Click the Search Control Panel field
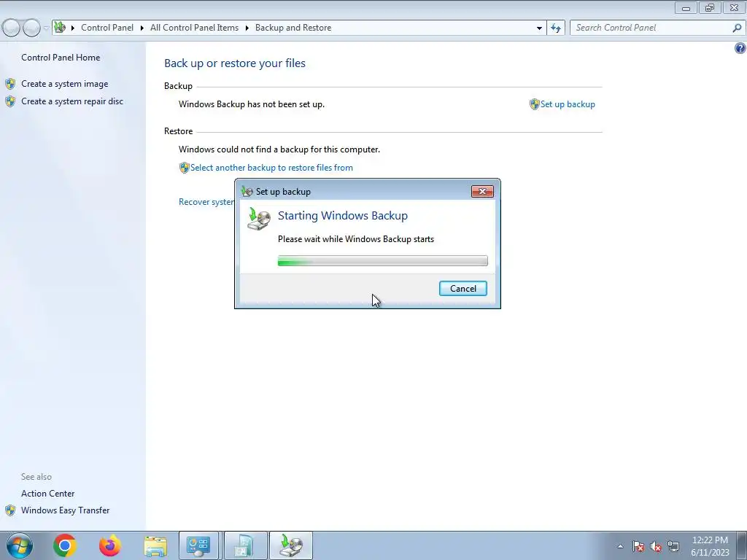Viewport: 747px width, 560px height. (651, 28)
